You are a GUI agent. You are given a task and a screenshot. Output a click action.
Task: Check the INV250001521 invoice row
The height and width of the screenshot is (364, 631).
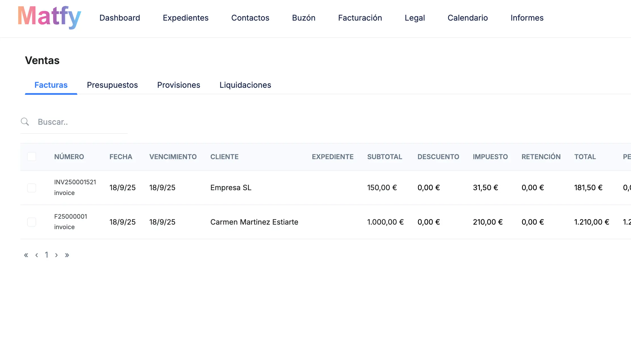[x=32, y=187]
